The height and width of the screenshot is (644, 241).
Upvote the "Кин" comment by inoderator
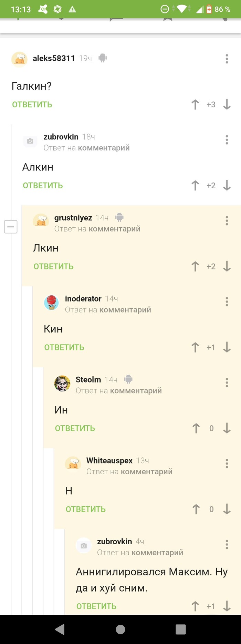(x=195, y=347)
